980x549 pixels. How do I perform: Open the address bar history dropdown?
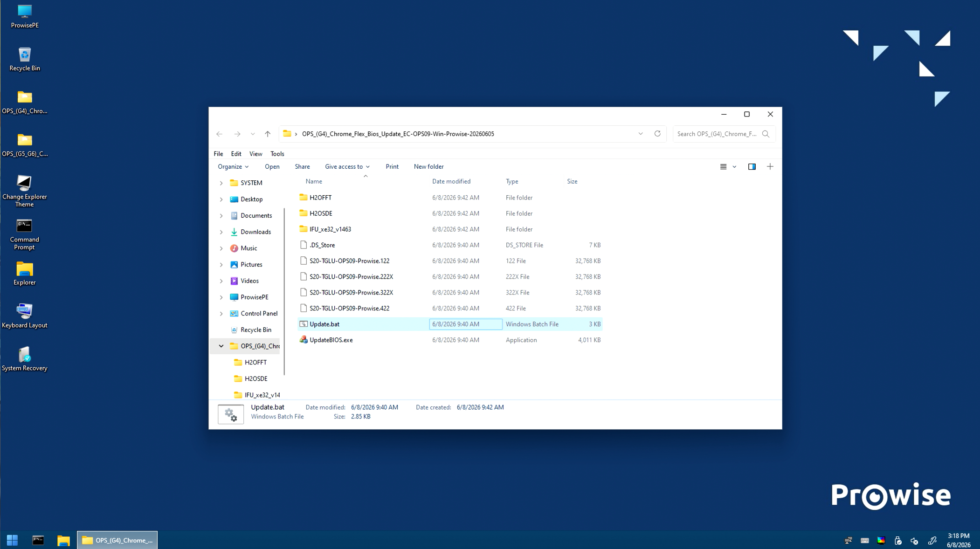(641, 134)
